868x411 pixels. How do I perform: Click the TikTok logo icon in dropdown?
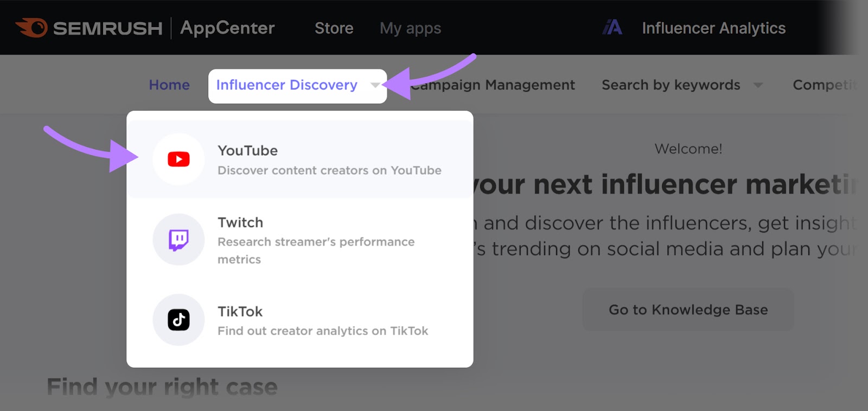178,320
